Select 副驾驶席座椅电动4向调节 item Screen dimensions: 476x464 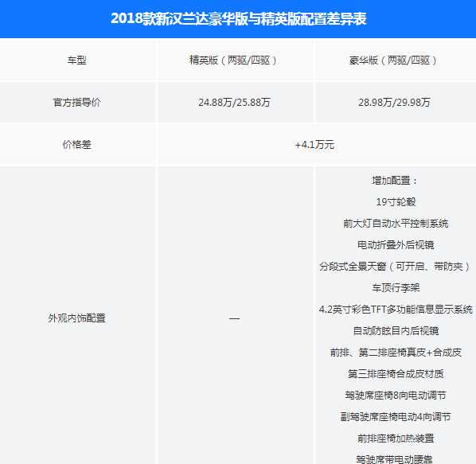[x=396, y=417]
